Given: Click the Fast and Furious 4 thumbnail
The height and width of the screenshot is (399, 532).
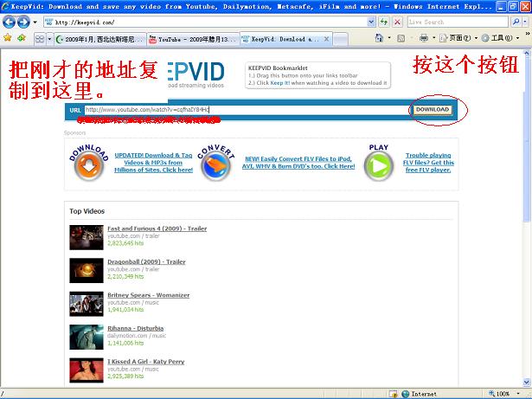Looking at the screenshot, I should point(87,237).
